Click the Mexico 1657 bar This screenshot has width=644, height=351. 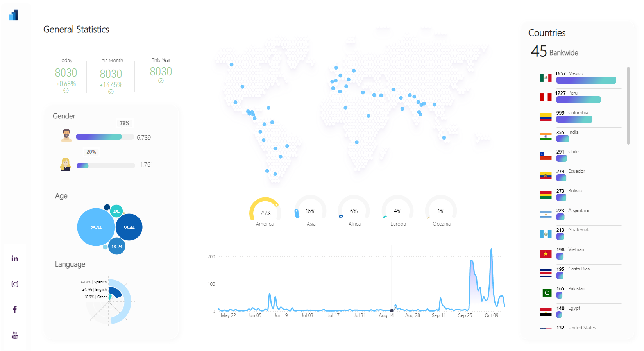click(586, 80)
